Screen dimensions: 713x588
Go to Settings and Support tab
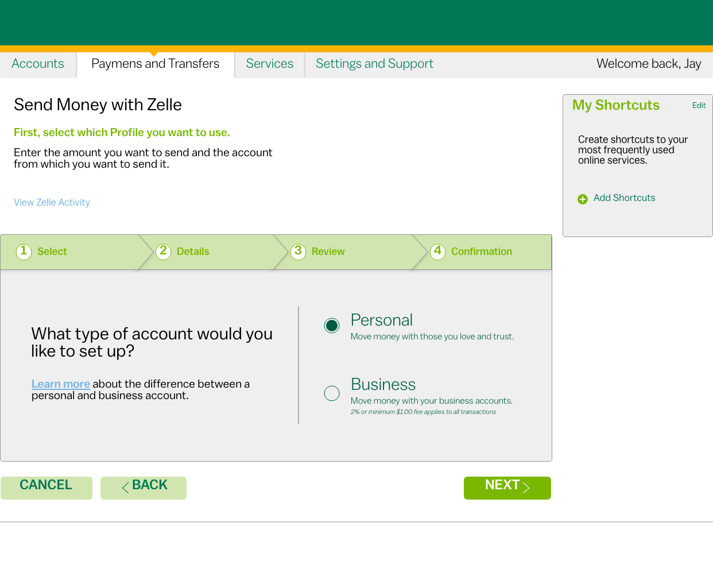click(374, 64)
